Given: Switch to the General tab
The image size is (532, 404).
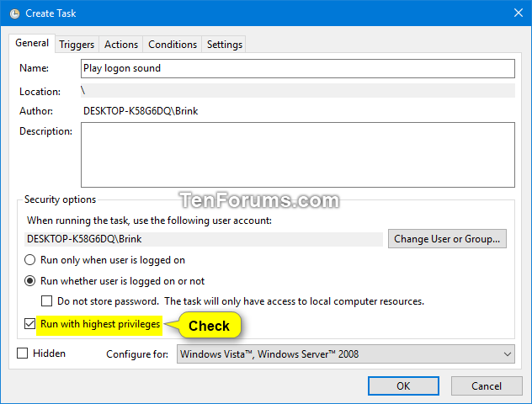Looking at the screenshot, I should [32, 43].
